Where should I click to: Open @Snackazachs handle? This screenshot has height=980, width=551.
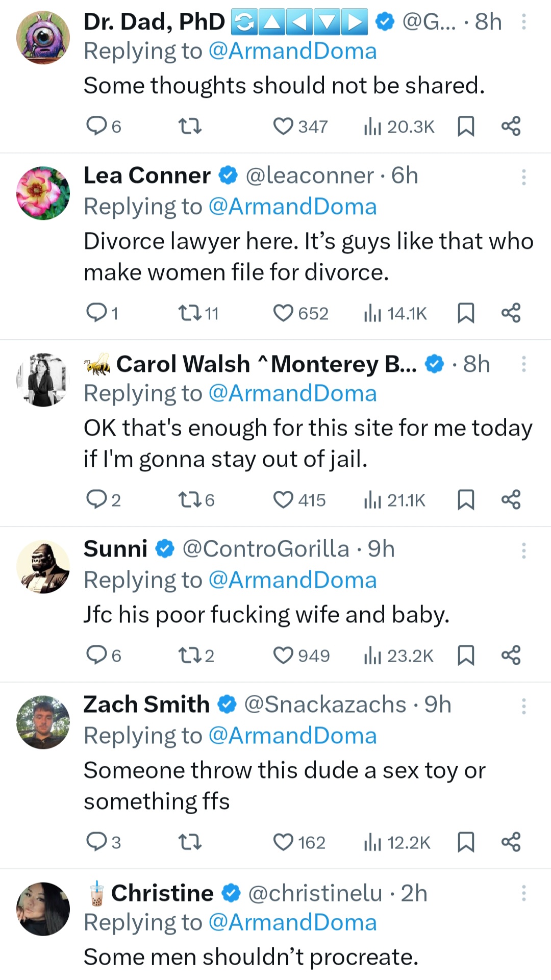click(325, 705)
